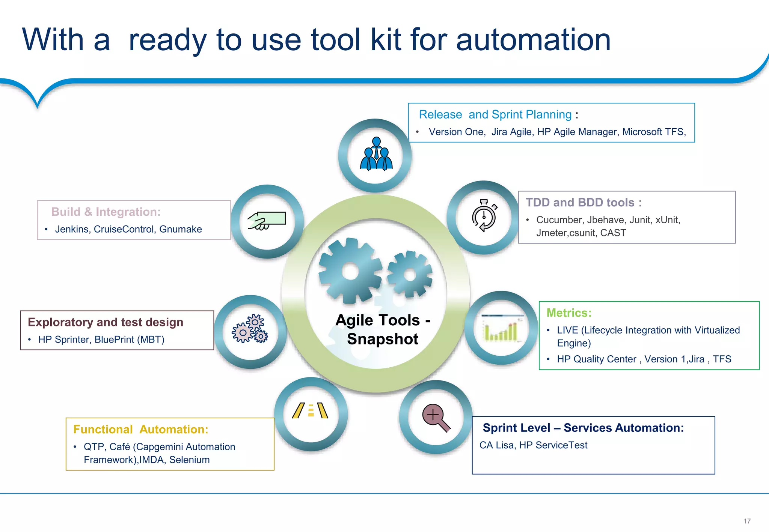Click the Jenkins, CruiseControl, Gnumake bullet text
769x532 pixels.
[128, 229]
